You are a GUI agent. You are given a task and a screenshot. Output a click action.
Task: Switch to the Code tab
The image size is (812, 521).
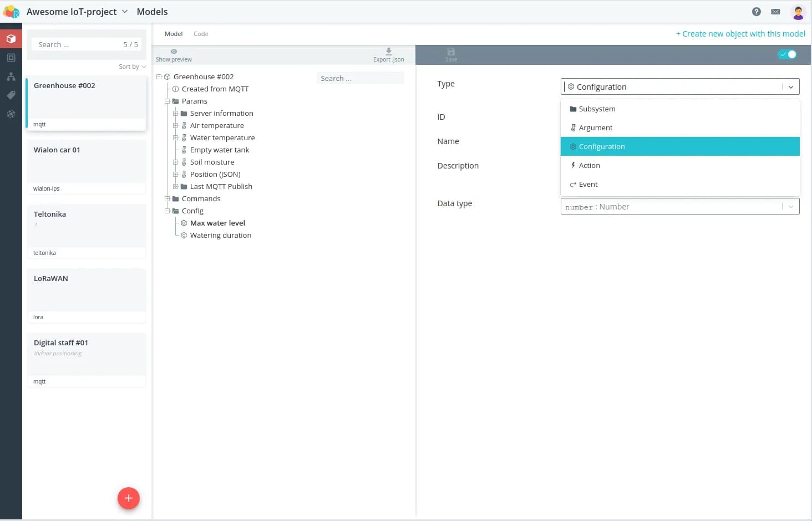coord(201,34)
